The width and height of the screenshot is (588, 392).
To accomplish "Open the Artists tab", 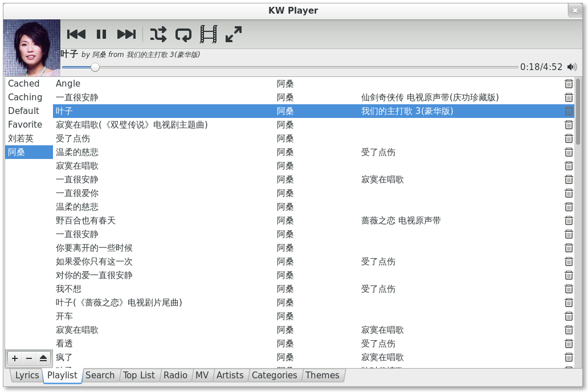I will point(230,375).
